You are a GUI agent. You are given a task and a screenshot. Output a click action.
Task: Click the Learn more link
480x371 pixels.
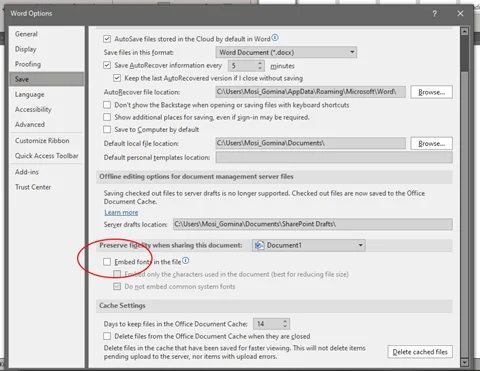pos(121,212)
